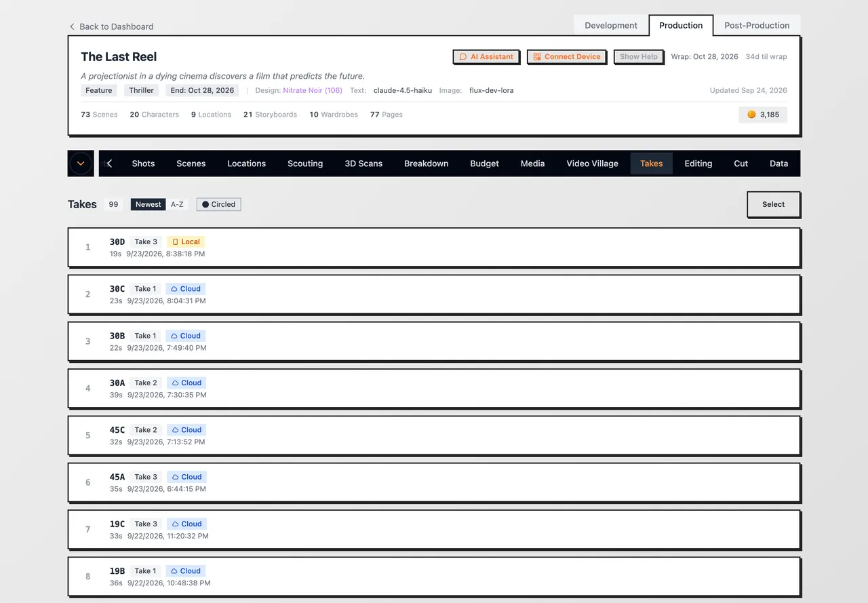Image resolution: width=868 pixels, height=603 pixels.
Task: Go back to Dashboard
Action: coord(111,26)
